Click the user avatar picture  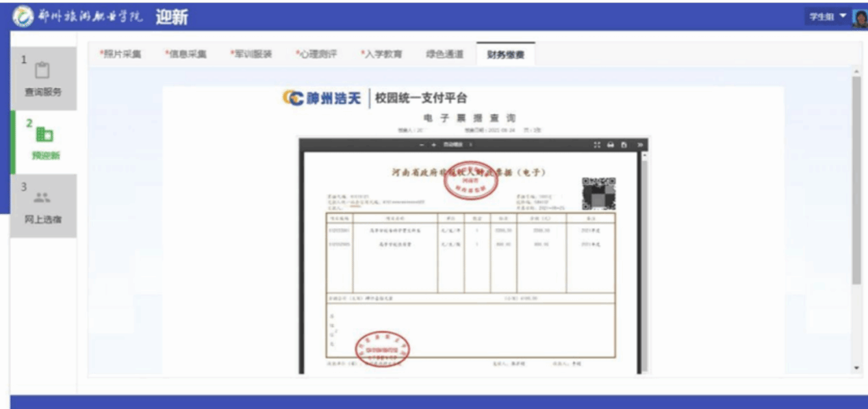(x=860, y=17)
